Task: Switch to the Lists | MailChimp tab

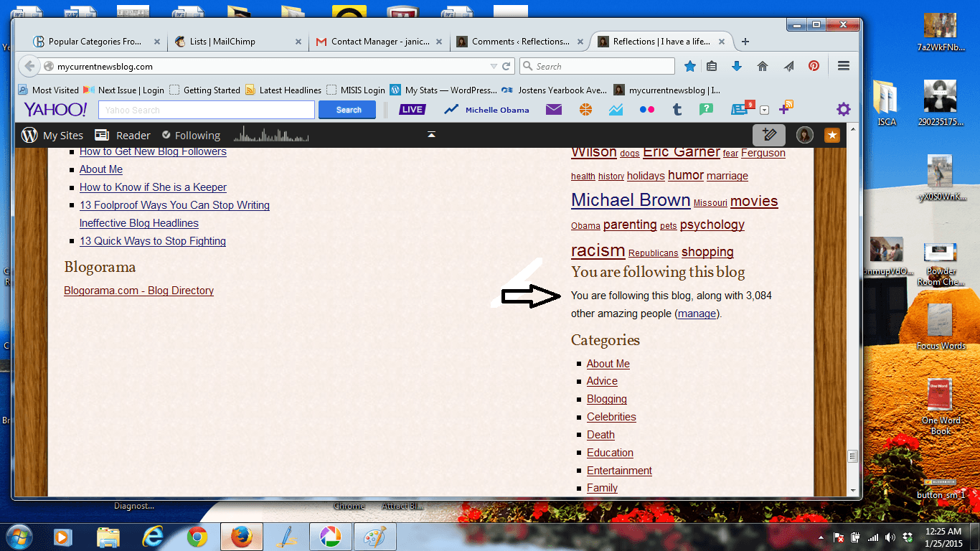Action: [222, 42]
